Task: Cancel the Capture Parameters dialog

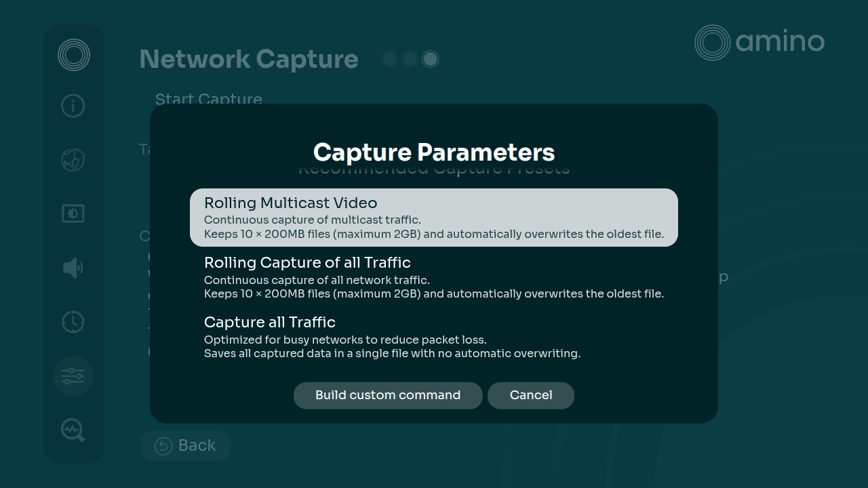Action: (x=531, y=395)
